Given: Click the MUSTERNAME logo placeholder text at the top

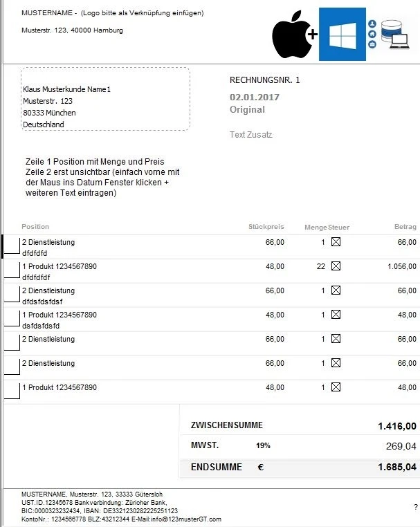Looking at the screenshot, I should pos(113,13).
